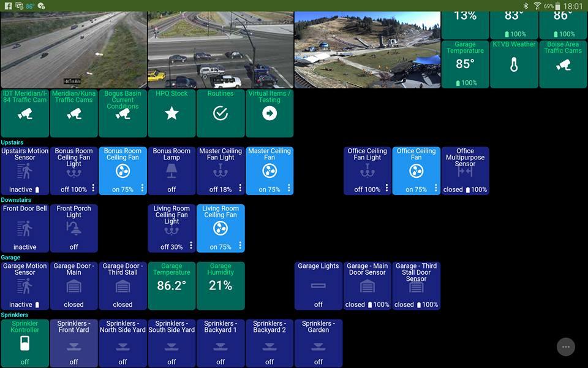Open Virtual Items / Testing arrow tile
The image size is (588, 368).
269,113
